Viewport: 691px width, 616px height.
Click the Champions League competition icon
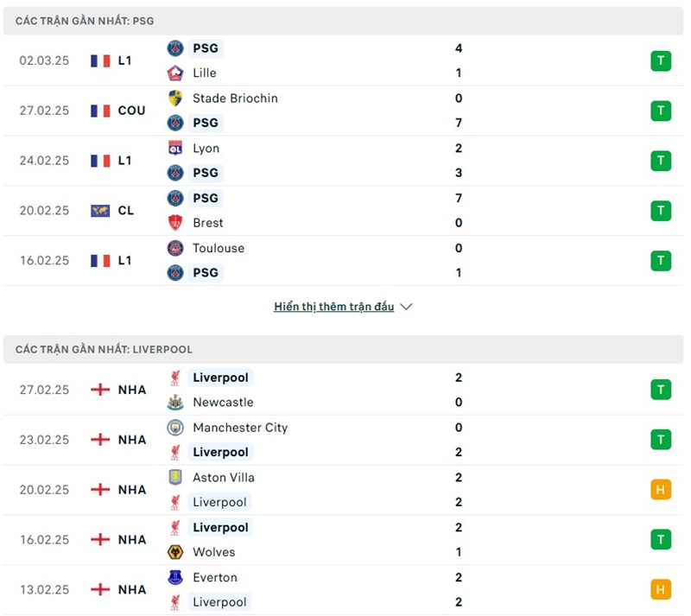pos(100,211)
